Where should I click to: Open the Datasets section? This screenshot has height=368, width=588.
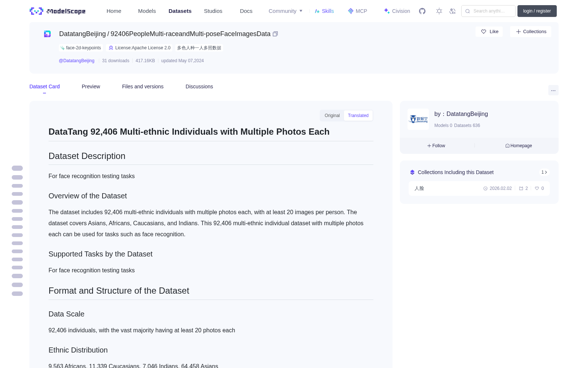click(180, 11)
